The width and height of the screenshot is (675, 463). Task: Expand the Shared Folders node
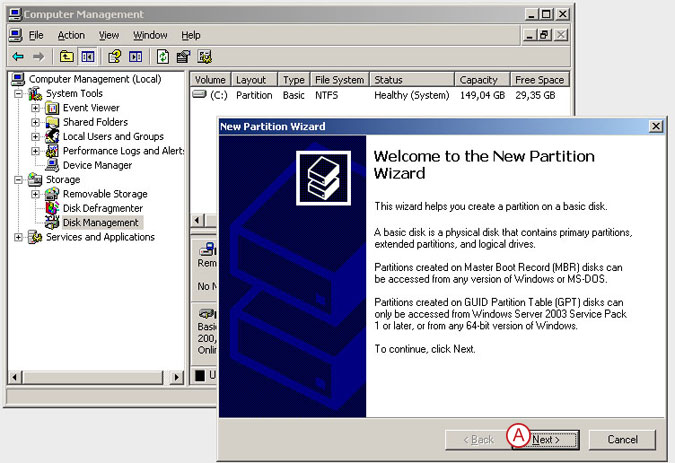click(x=35, y=122)
